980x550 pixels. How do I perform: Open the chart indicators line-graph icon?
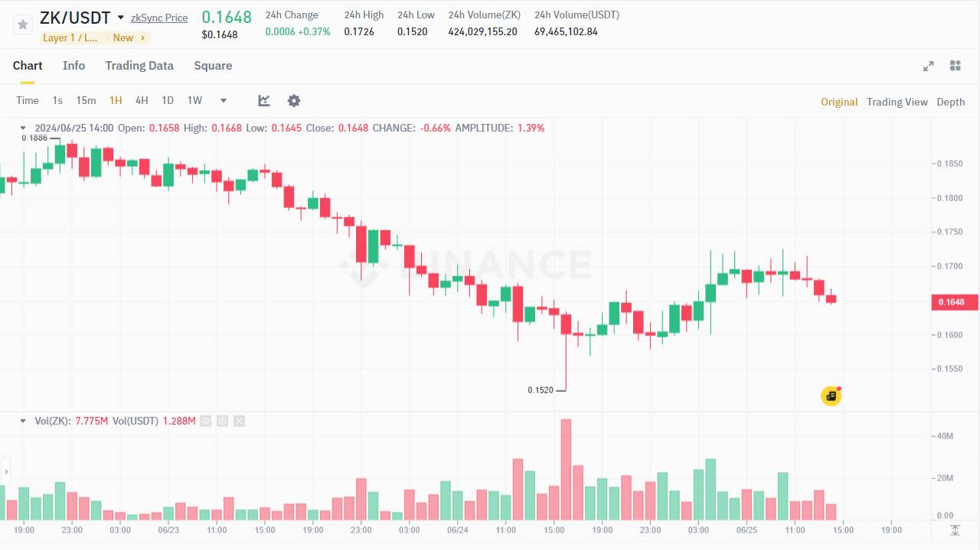tap(264, 101)
